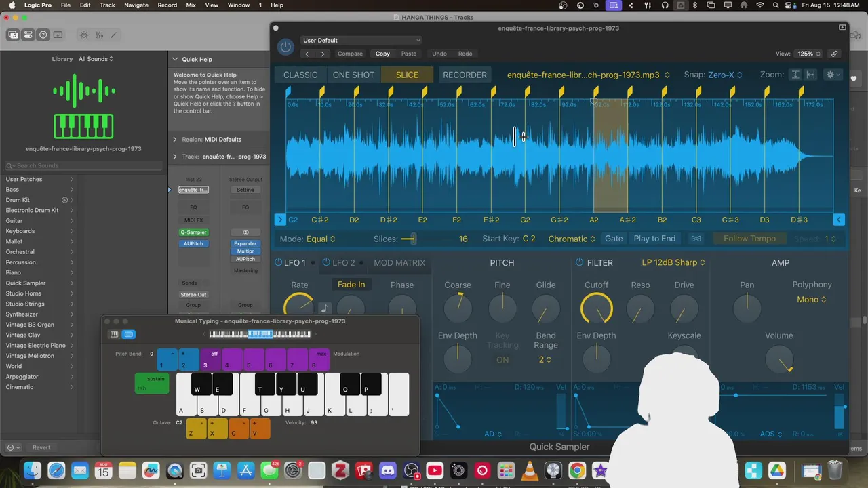
Task: Toggle LFO rate note sync button
Action: [325, 308]
